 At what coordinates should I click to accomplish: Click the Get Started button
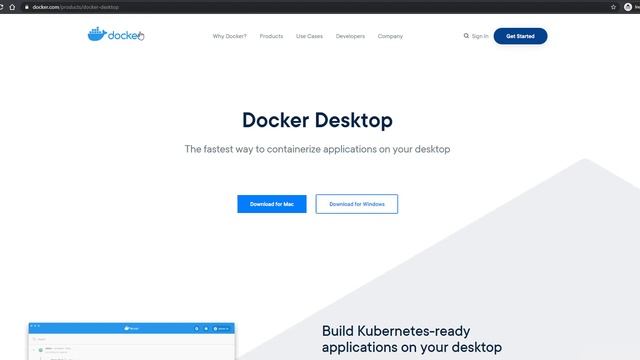point(520,36)
